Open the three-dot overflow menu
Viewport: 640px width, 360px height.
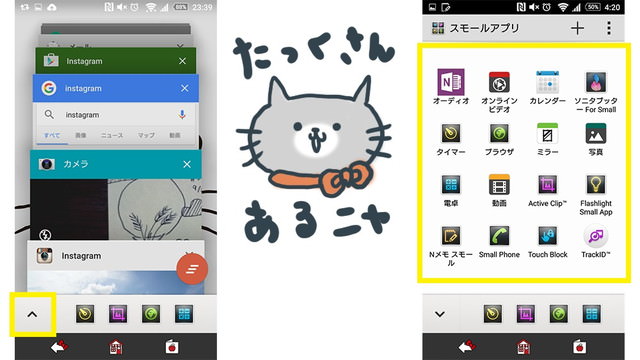(x=609, y=28)
